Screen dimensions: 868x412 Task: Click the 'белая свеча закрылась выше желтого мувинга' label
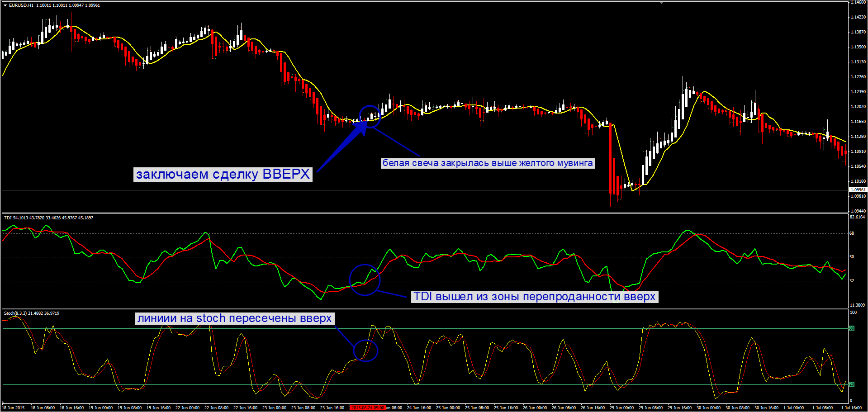[x=487, y=163]
